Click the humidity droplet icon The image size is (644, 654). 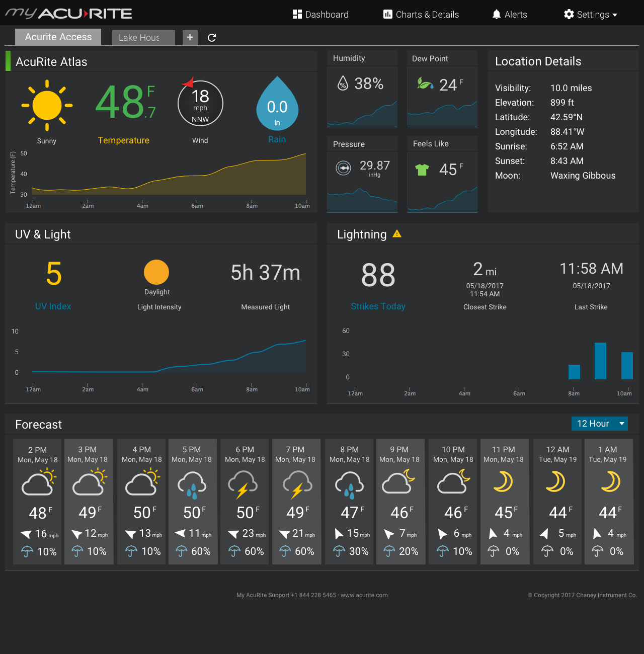tap(343, 83)
